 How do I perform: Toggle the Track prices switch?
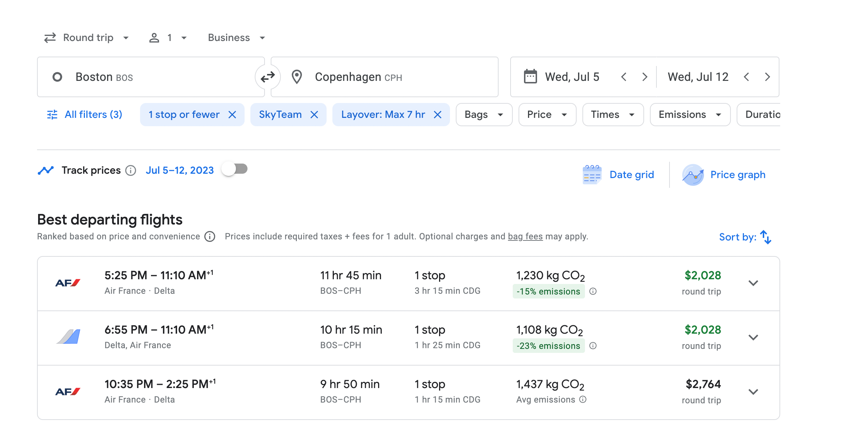pos(235,169)
